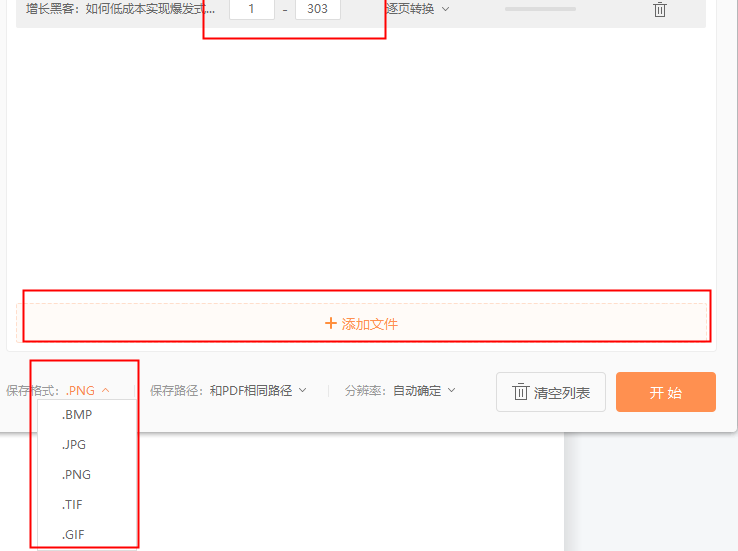Click the trash can icon on 清空列表
Image resolution: width=738 pixels, height=551 pixels.
click(x=520, y=392)
